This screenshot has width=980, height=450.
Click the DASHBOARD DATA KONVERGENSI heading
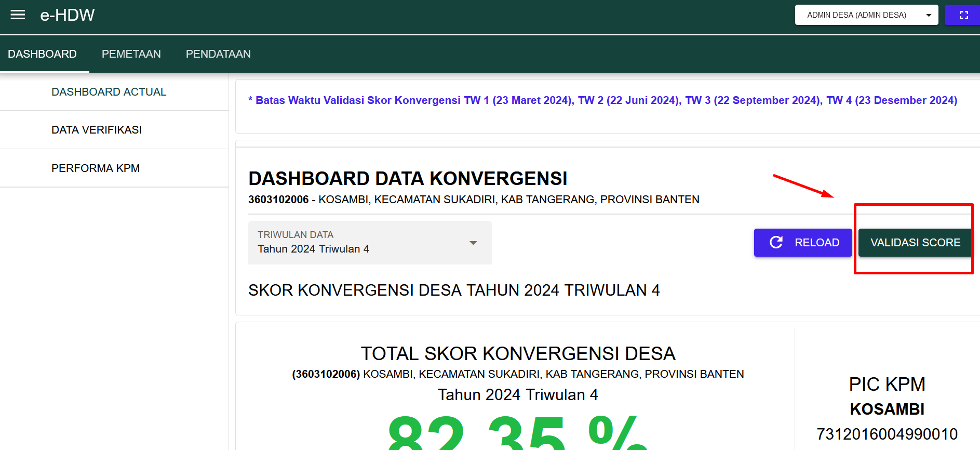(408, 179)
